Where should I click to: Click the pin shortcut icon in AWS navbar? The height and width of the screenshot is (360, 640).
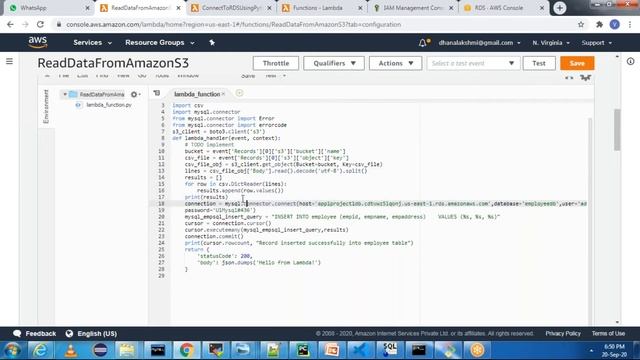click(x=212, y=42)
